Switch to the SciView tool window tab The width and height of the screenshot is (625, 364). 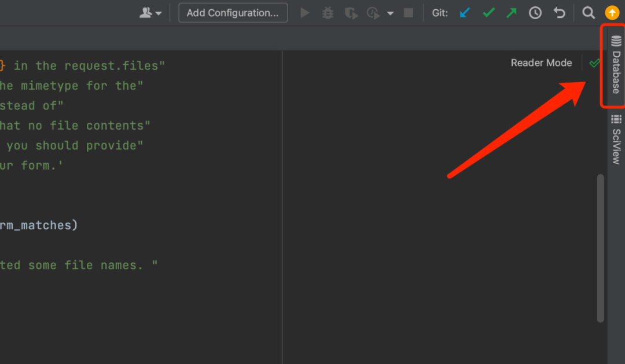[x=613, y=139]
